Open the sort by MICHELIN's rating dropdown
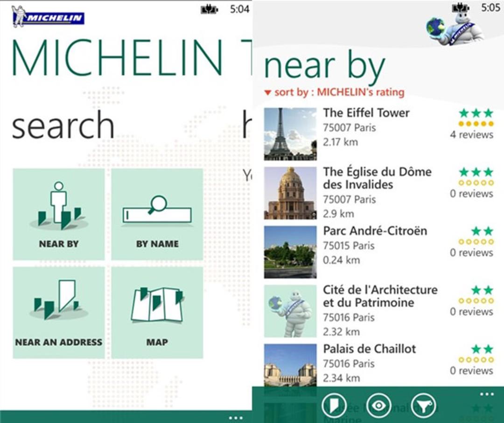 [334, 92]
